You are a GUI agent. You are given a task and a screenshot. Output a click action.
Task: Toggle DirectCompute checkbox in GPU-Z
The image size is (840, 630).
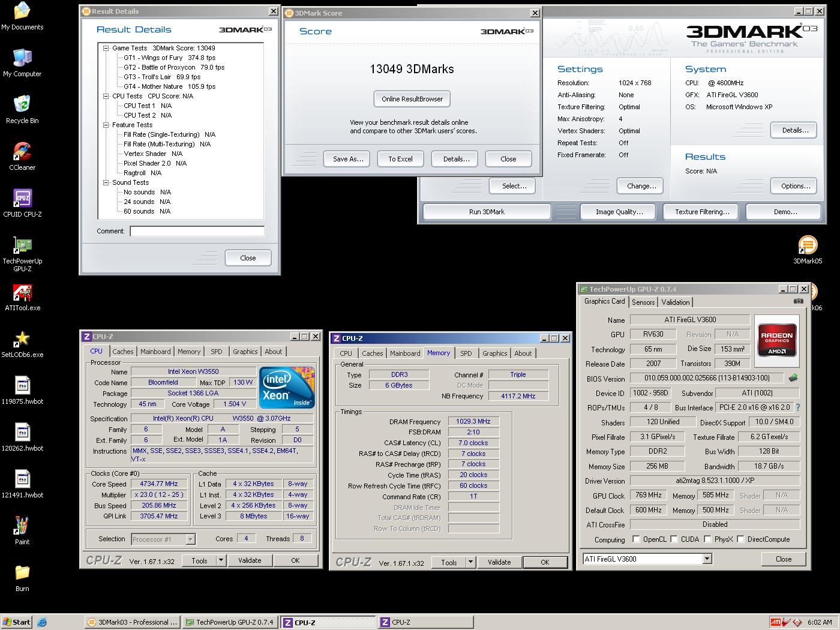740,539
